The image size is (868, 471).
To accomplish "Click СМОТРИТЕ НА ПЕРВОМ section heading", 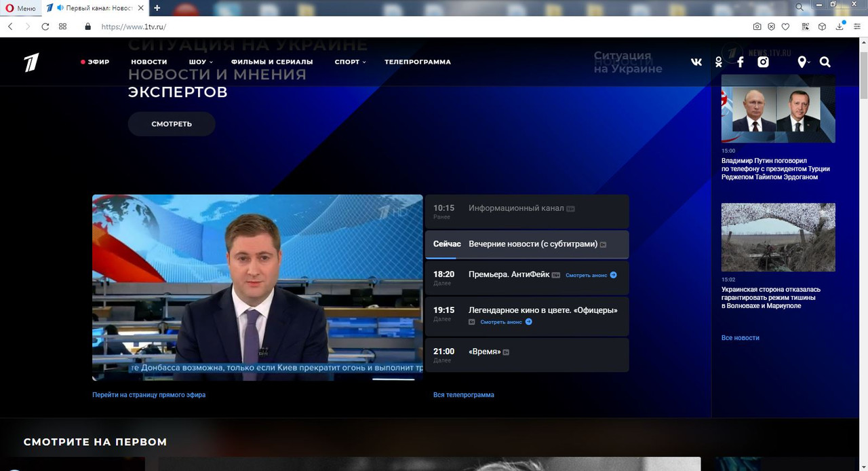I will 95,442.
